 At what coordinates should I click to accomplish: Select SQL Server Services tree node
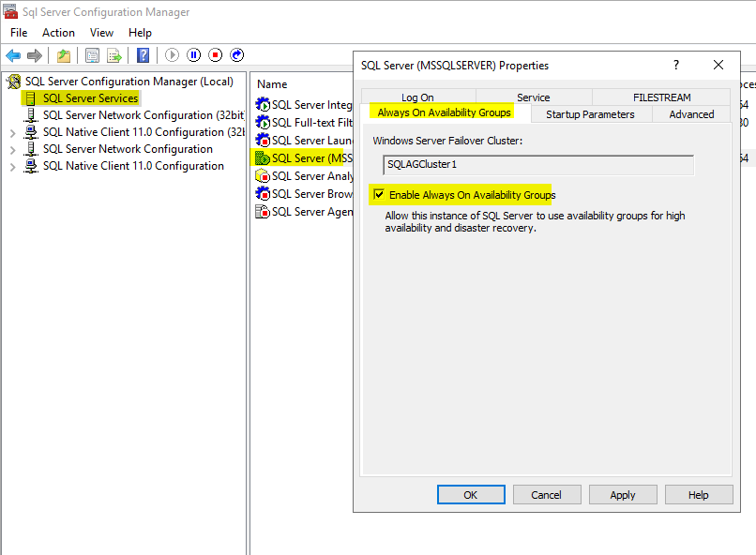(x=90, y=98)
